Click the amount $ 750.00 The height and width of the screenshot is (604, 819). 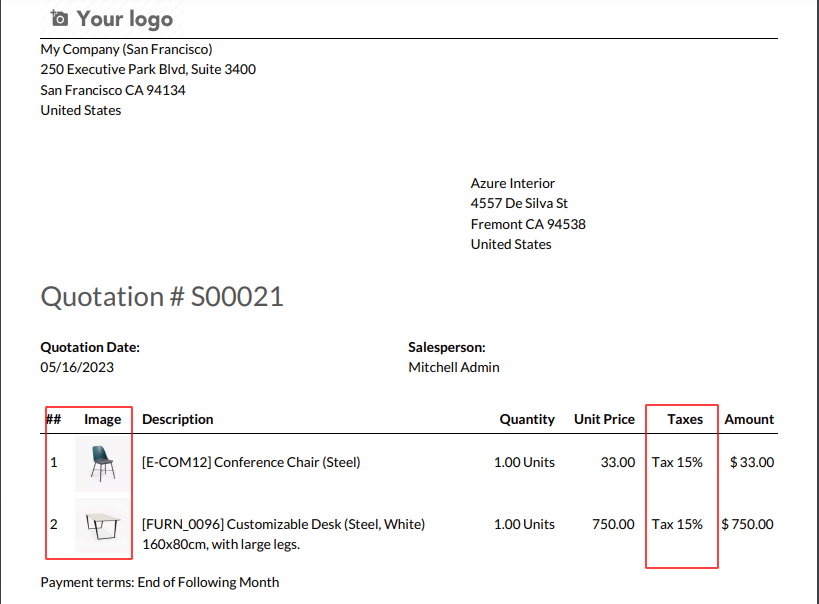(747, 525)
